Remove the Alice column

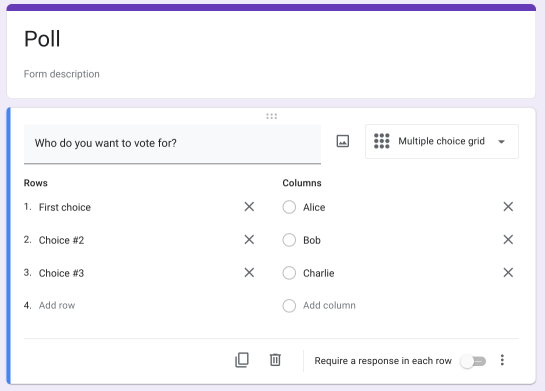pyautogui.click(x=508, y=207)
